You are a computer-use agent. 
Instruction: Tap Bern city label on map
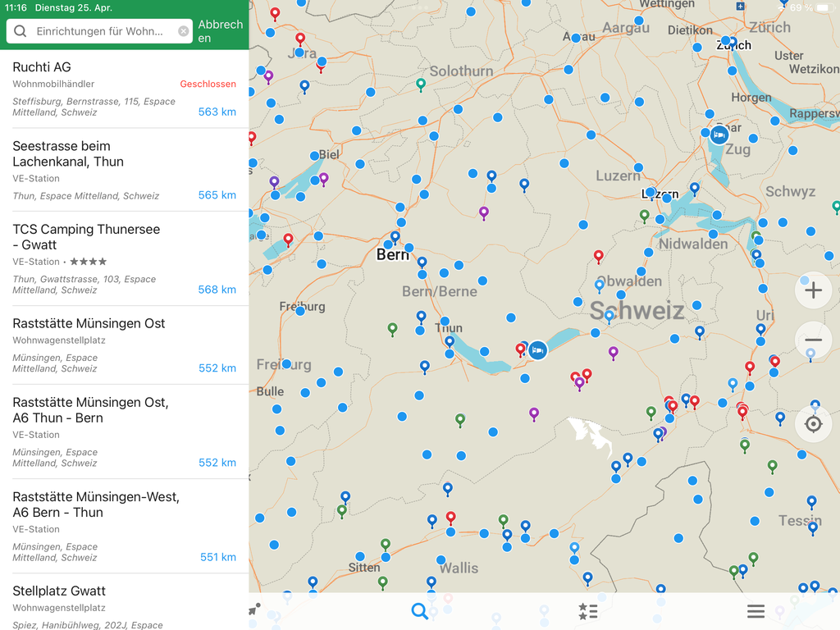point(393,255)
